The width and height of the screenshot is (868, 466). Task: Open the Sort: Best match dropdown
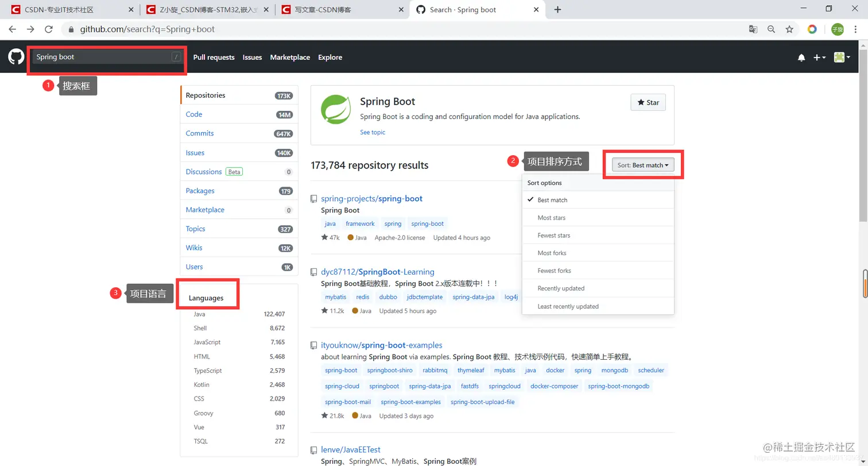(643, 165)
